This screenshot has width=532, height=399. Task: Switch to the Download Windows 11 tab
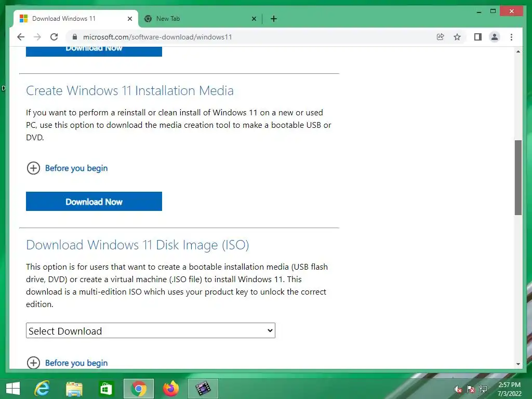click(x=76, y=19)
